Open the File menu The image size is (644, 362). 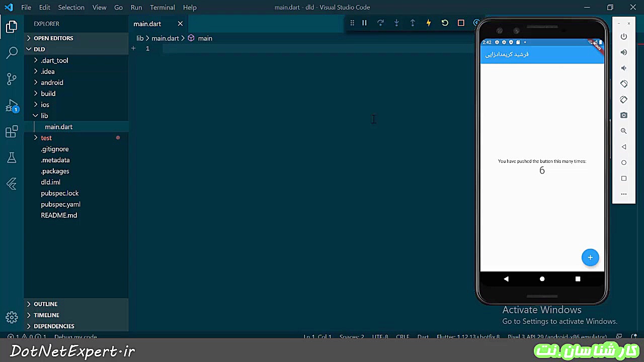pos(26,7)
